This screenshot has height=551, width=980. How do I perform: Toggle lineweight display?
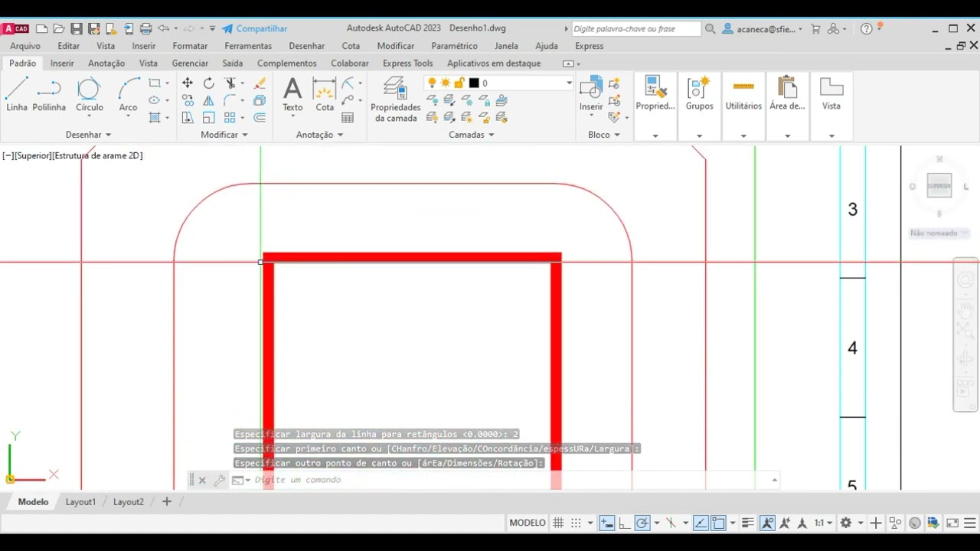(748, 523)
